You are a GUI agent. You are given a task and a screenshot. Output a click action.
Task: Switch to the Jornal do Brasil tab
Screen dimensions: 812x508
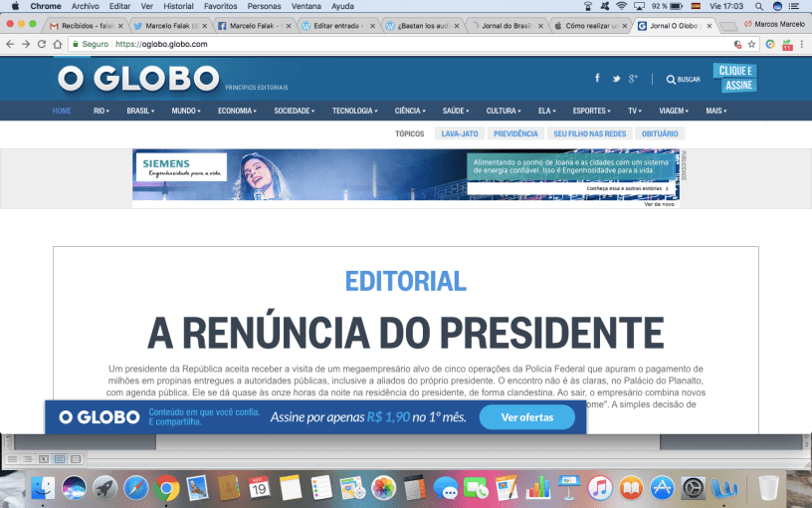tap(505, 26)
